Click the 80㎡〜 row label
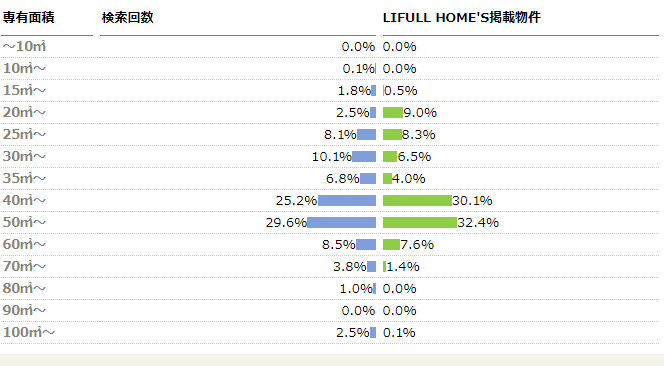 click(x=24, y=288)
